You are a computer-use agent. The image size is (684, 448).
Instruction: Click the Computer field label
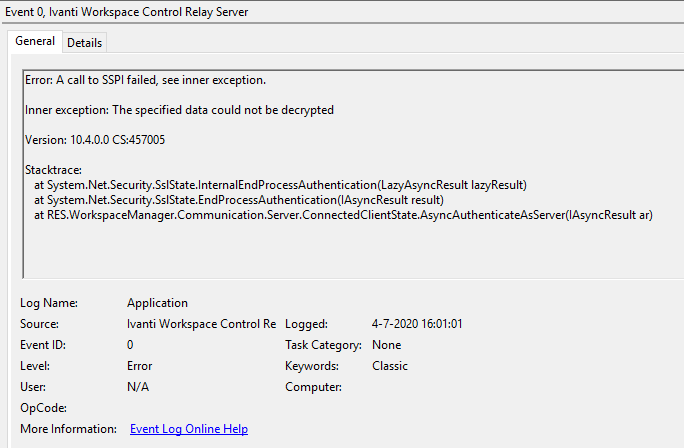314,387
